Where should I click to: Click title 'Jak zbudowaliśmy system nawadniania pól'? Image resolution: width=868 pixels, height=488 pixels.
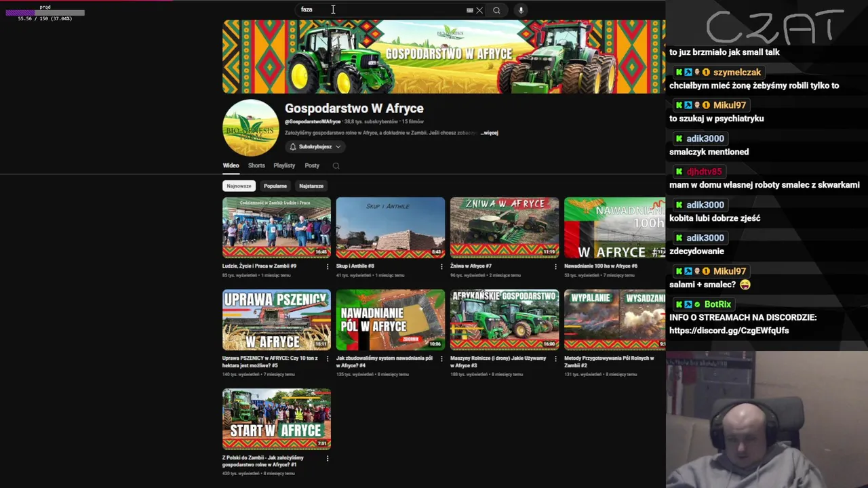click(384, 362)
